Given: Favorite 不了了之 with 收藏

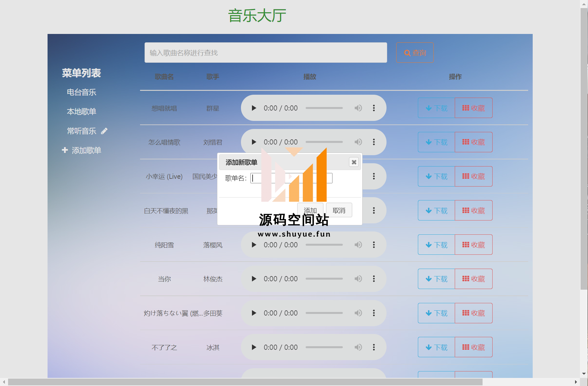Looking at the screenshot, I should coord(474,347).
